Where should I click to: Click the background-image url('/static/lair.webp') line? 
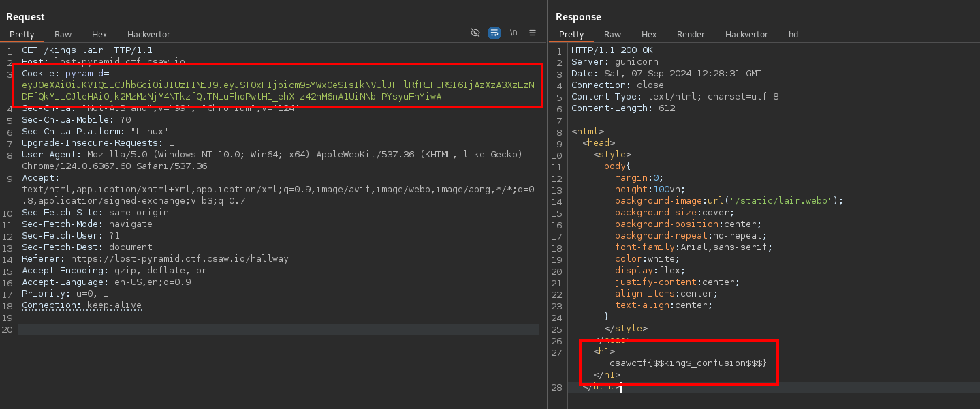click(729, 201)
